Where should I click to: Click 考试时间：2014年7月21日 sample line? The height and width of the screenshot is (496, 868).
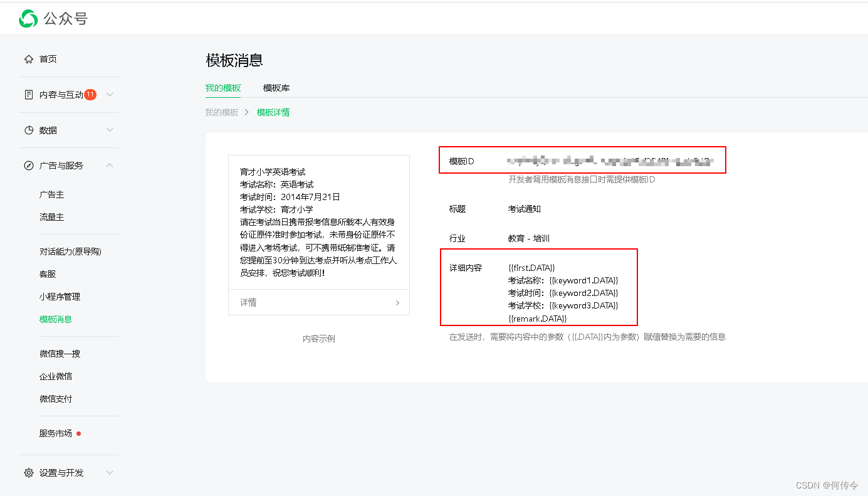290,197
